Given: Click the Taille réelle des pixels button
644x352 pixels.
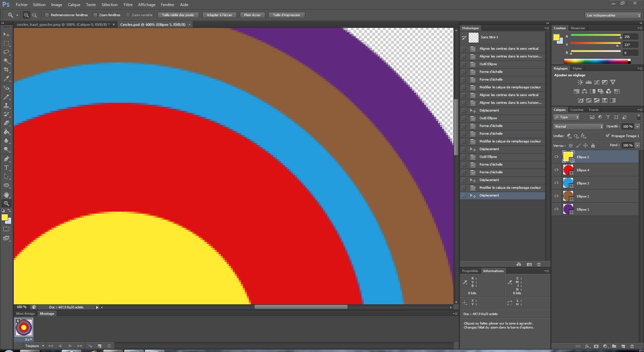Looking at the screenshot, I should [x=178, y=15].
